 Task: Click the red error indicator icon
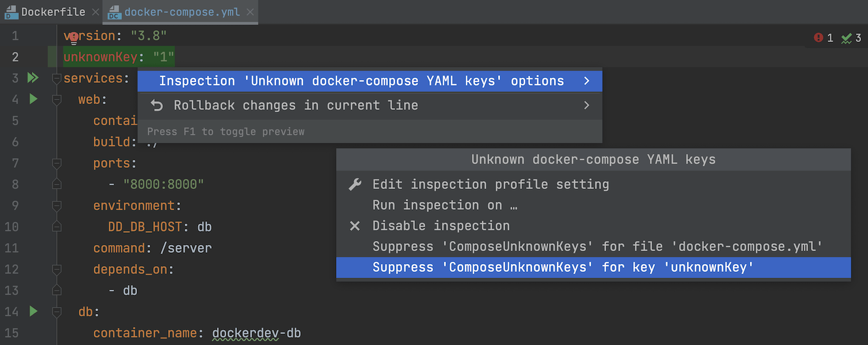818,38
